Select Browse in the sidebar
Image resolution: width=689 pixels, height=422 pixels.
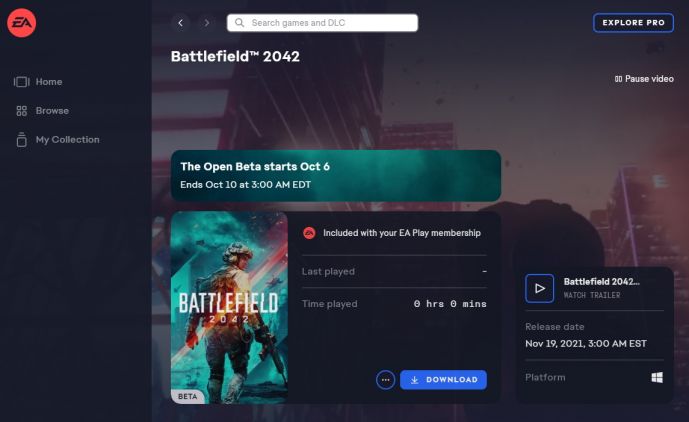point(52,111)
